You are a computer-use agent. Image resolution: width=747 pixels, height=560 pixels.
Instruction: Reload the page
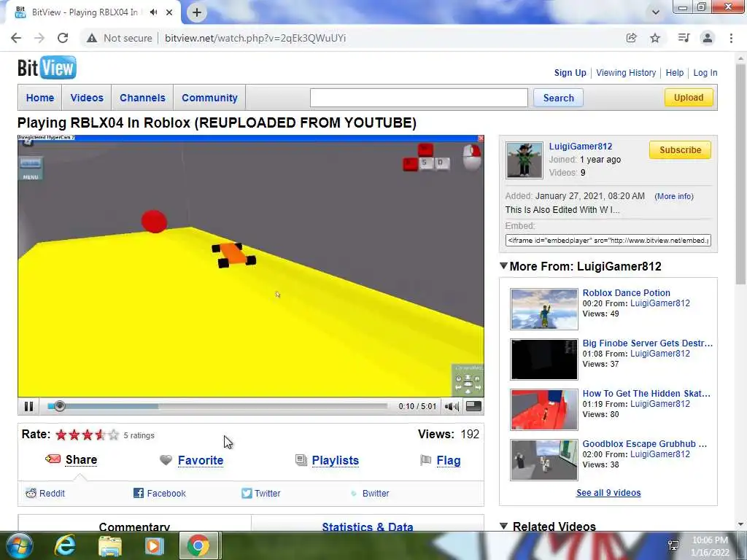(63, 38)
